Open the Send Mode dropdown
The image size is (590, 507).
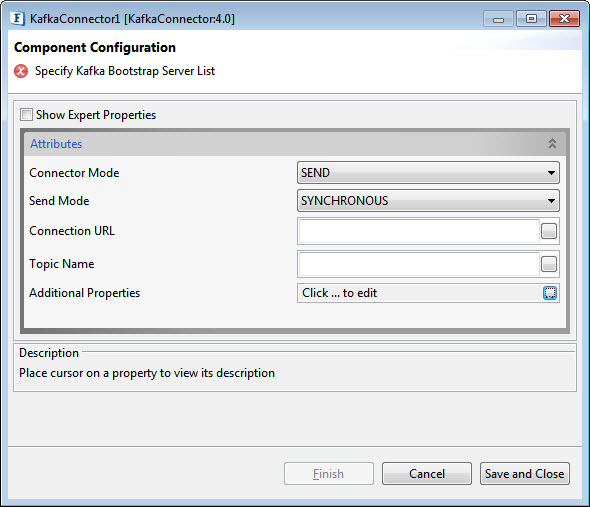[x=428, y=201]
